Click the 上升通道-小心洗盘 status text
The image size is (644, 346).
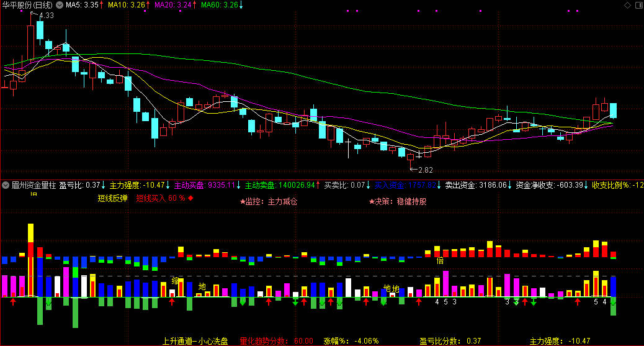195,341
